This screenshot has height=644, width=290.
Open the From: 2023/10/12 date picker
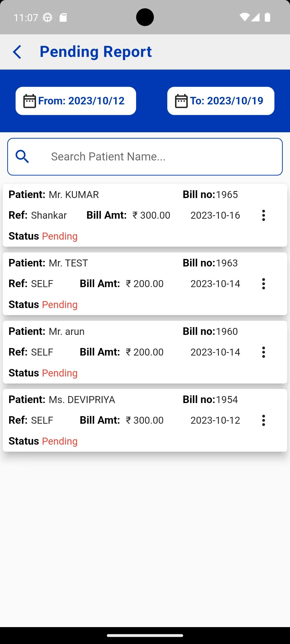click(x=81, y=101)
